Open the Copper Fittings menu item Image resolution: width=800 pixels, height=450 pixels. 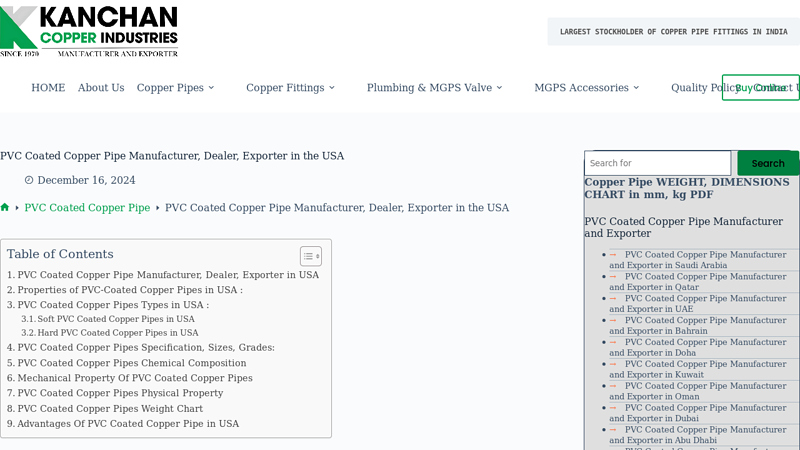click(x=285, y=88)
